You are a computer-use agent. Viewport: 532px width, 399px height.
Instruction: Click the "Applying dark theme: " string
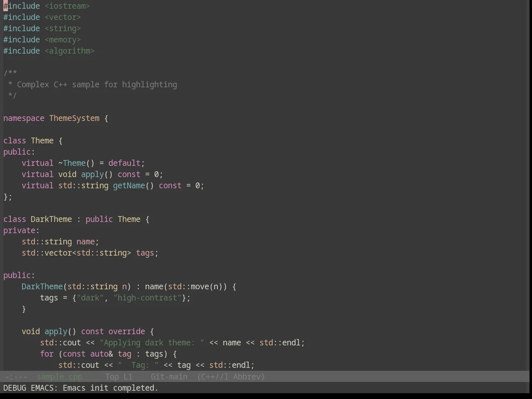point(152,342)
